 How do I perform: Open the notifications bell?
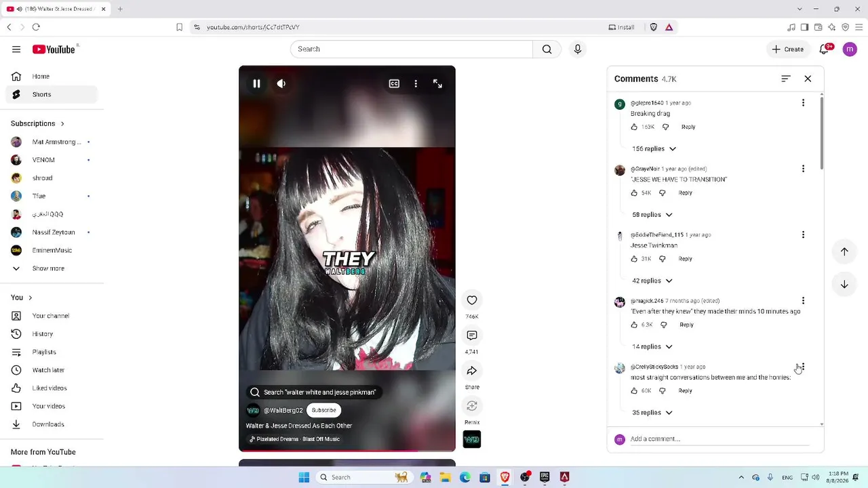coord(825,49)
